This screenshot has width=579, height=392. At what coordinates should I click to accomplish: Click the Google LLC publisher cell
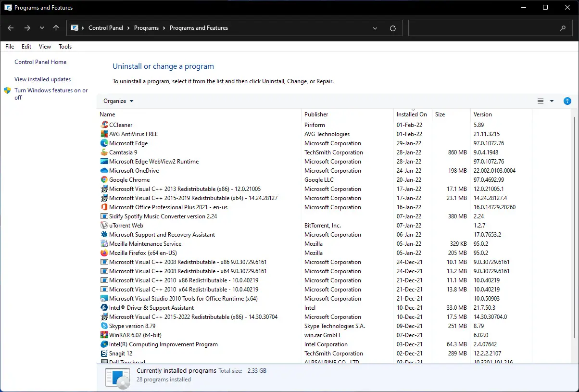319,180
